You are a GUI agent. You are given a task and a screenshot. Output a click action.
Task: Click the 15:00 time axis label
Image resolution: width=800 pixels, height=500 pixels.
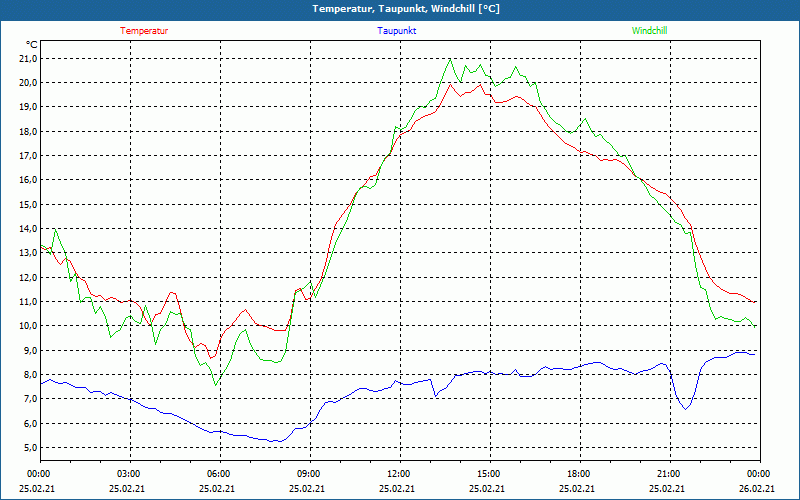point(490,473)
